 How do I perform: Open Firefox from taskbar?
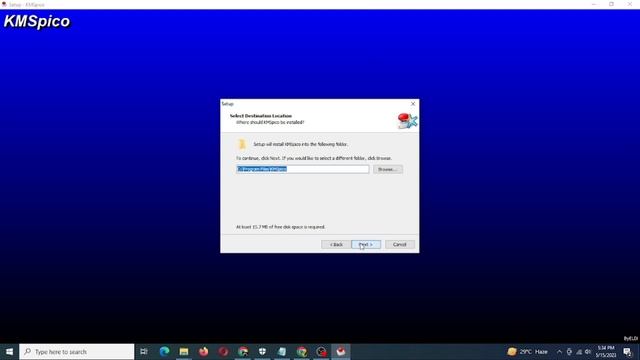tap(203, 351)
